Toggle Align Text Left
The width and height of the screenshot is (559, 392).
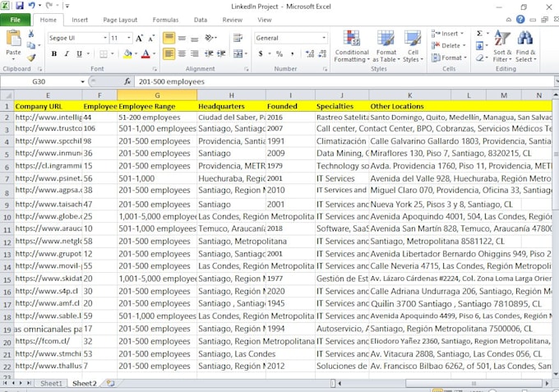169,53
